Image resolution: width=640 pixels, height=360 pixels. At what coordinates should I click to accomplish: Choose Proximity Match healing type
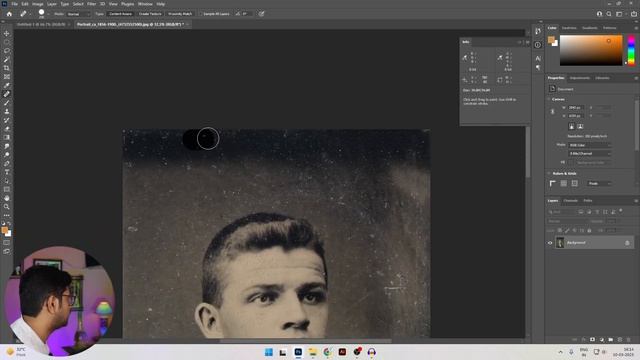point(180,14)
